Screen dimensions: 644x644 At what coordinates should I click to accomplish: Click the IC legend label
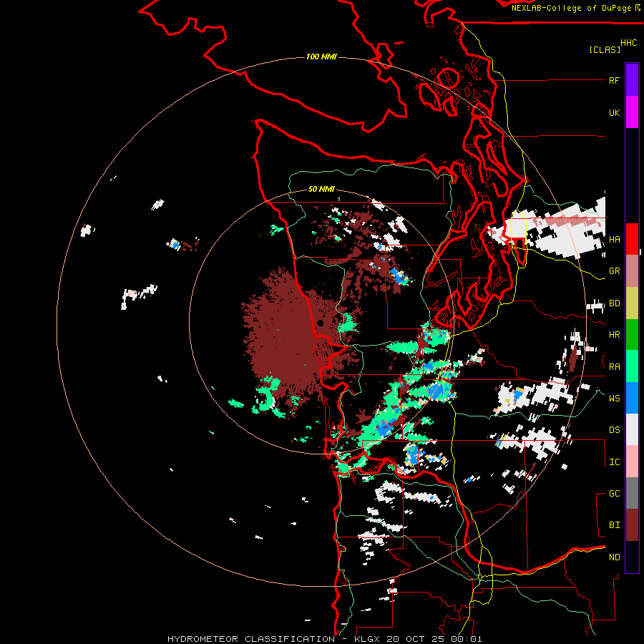pos(614,462)
